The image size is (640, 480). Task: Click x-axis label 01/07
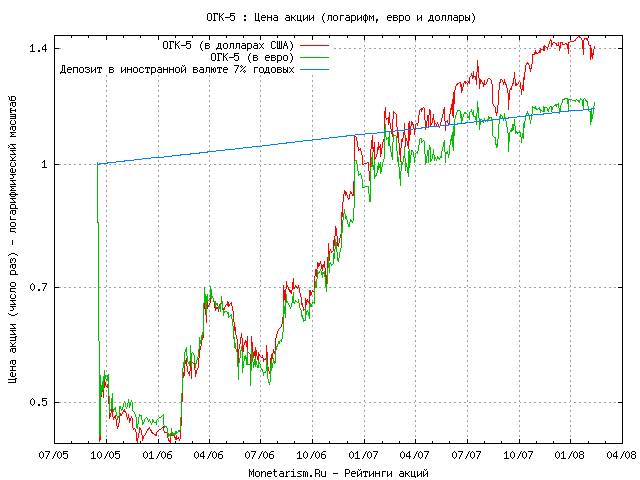pos(364,455)
